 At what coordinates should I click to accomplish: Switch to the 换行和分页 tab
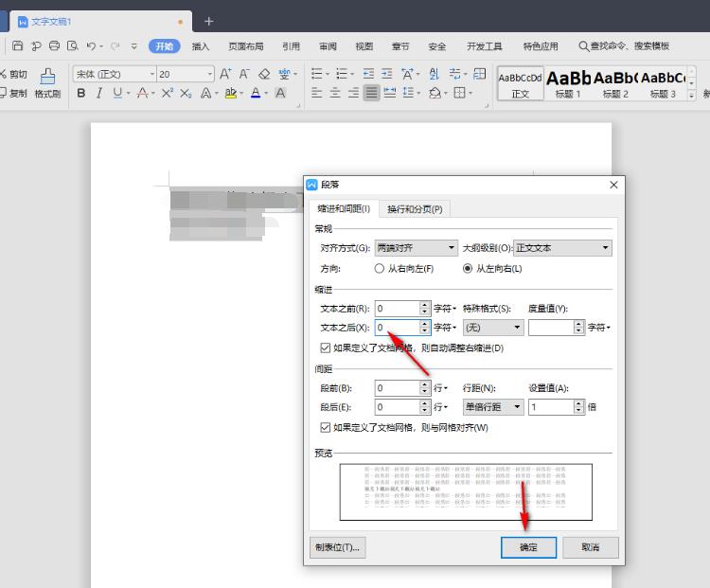(x=415, y=209)
